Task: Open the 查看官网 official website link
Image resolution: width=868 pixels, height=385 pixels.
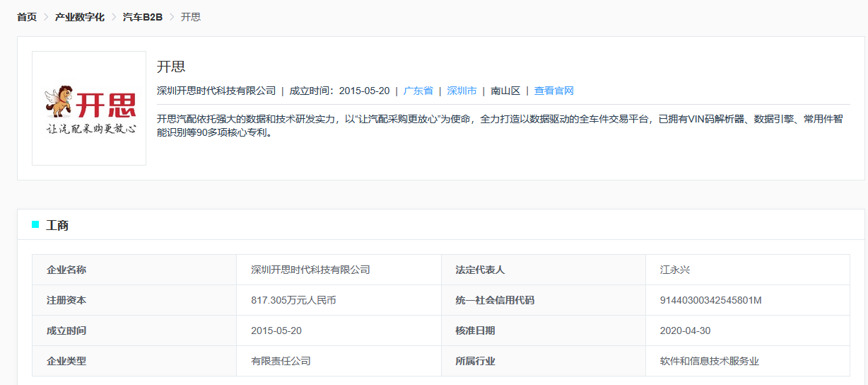Action: point(554,91)
